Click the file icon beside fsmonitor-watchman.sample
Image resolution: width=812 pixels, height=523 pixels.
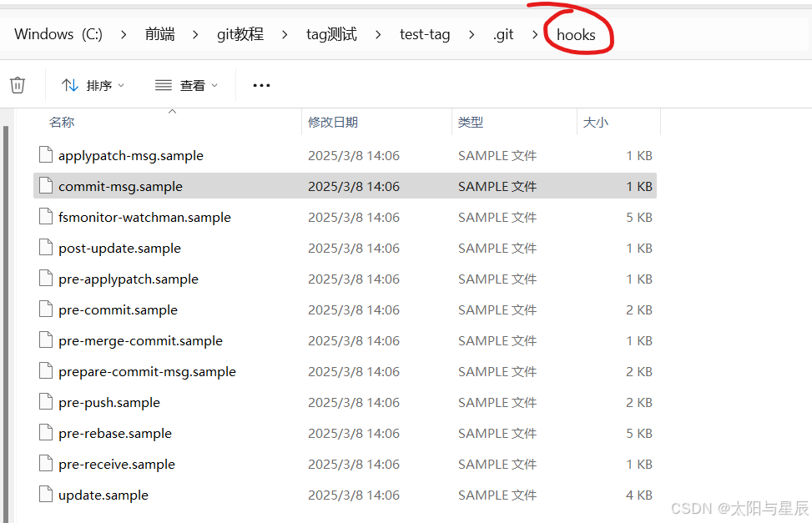tap(46, 217)
